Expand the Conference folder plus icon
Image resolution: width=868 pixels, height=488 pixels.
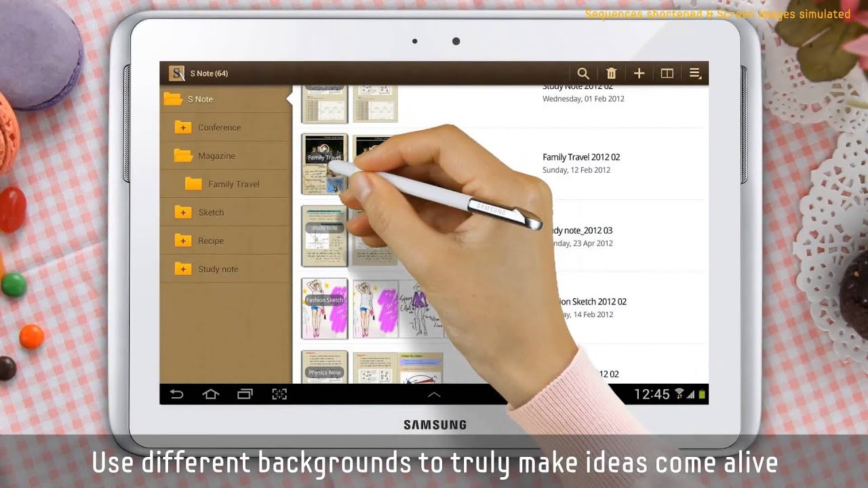coord(182,127)
